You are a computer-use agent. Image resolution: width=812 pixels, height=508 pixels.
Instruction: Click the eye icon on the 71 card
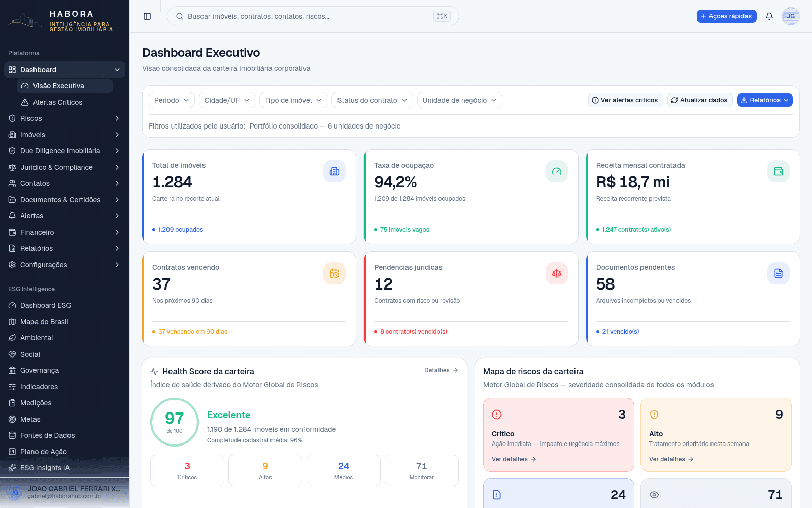coord(654,495)
